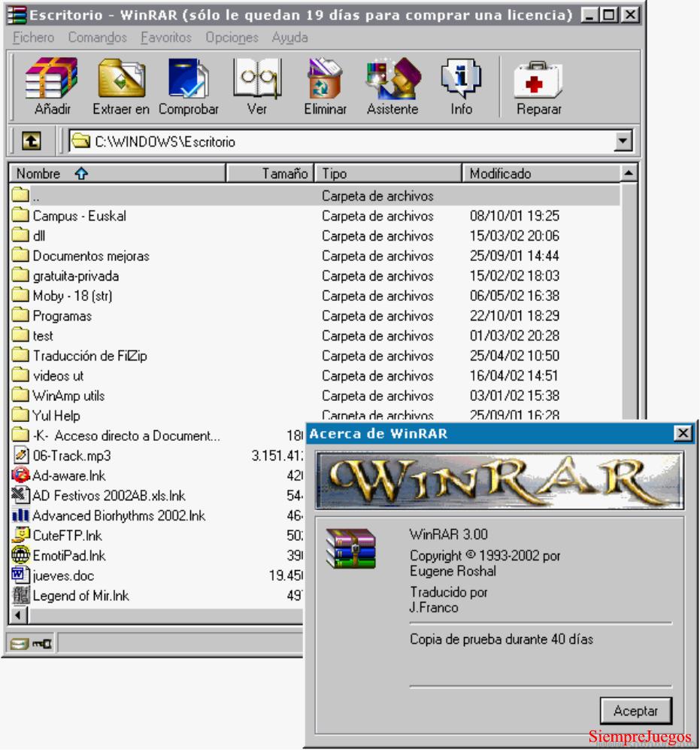The height and width of the screenshot is (750, 700).
Task: Click the Comprobar archive test icon
Action: (x=189, y=78)
